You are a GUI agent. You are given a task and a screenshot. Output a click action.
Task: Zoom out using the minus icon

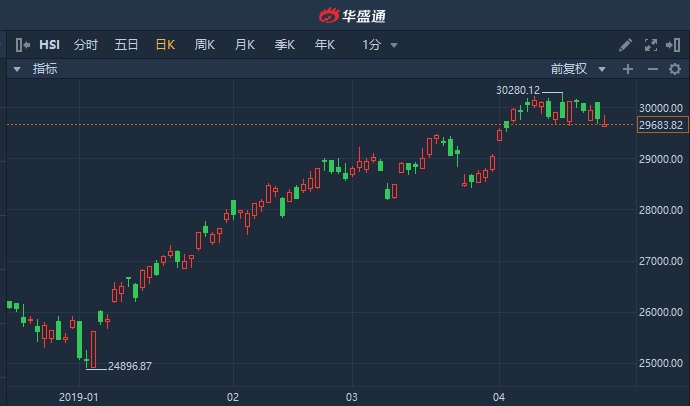tap(652, 69)
